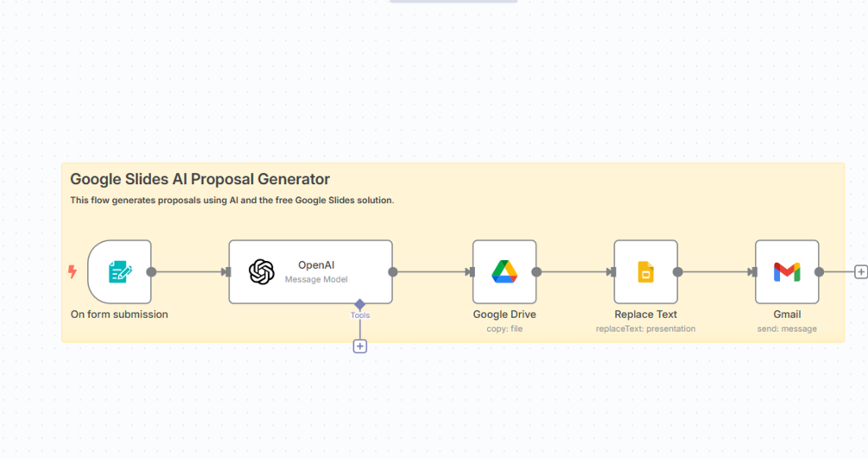The height and width of the screenshot is (459, 868).
Task: Click the Gmail node input connector
Action: 752,271
